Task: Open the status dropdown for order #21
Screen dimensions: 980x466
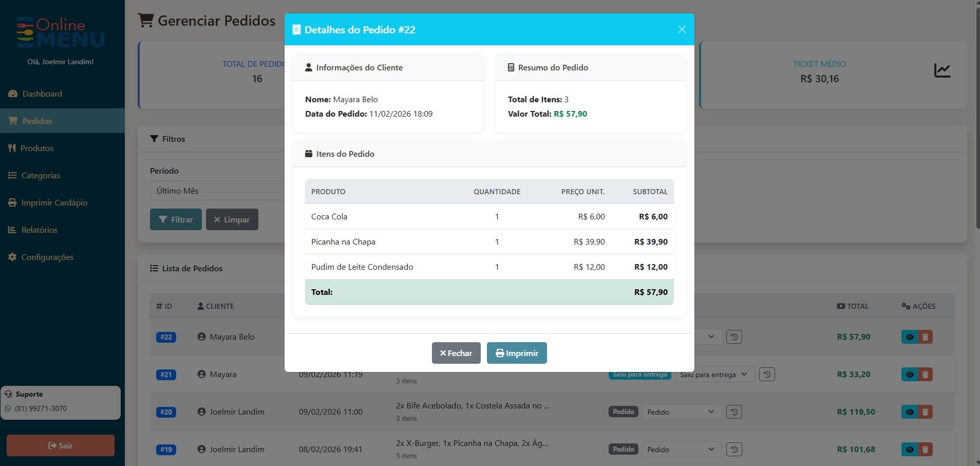Action: click(714, 374)
